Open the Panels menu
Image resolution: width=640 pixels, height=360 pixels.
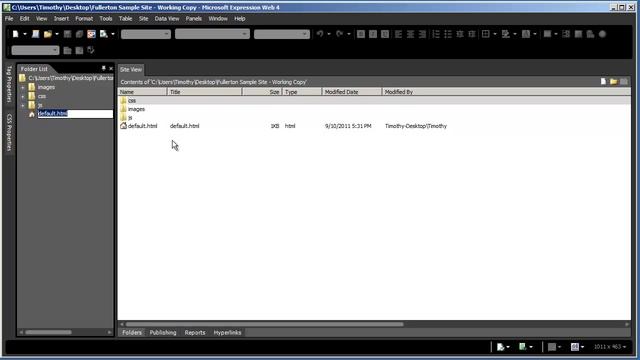[x=193, y=19]
